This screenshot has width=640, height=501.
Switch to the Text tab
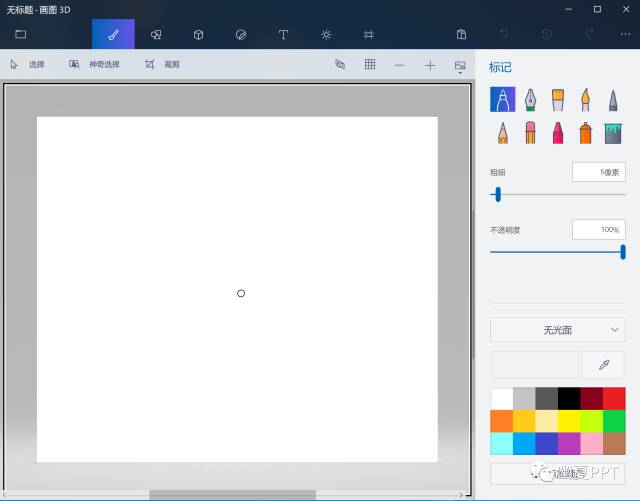pos(283,34)
